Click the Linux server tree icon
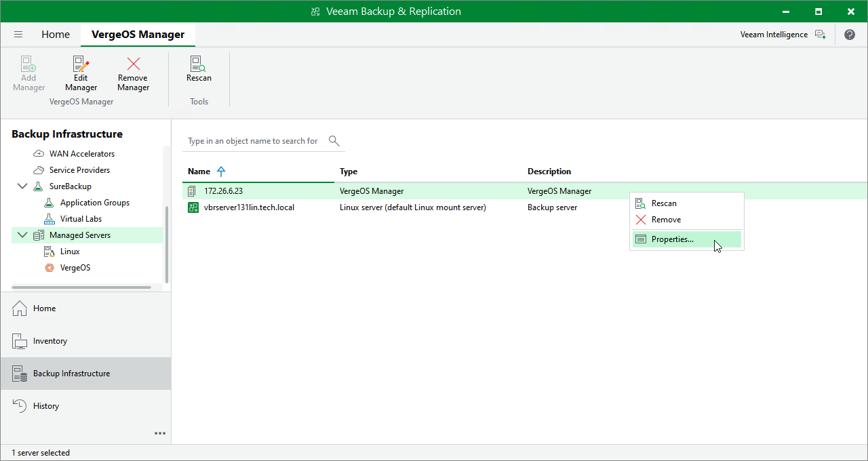The image size is (868, 461). [x=49, y=252]
